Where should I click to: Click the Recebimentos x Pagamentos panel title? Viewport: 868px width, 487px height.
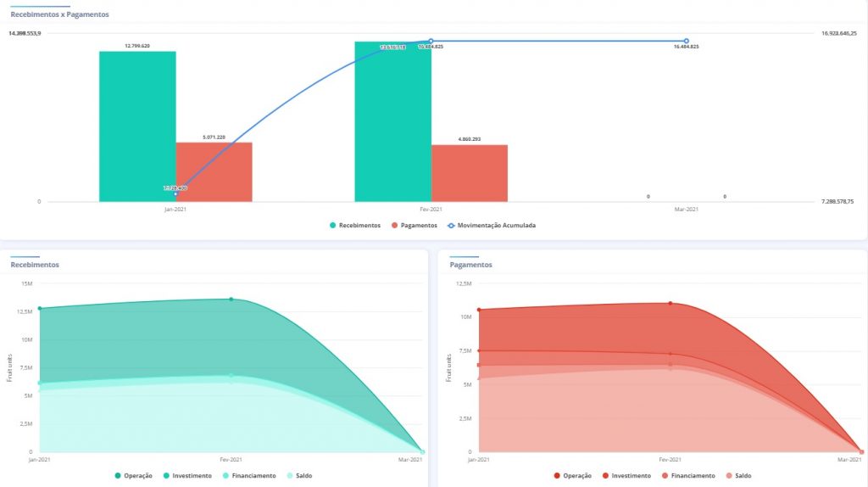59,14
